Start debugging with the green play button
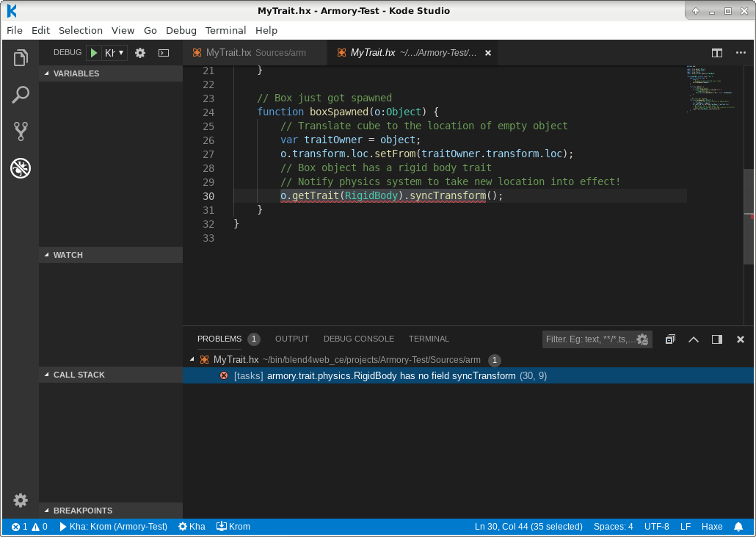756x537 pixels. click(94, 52)
